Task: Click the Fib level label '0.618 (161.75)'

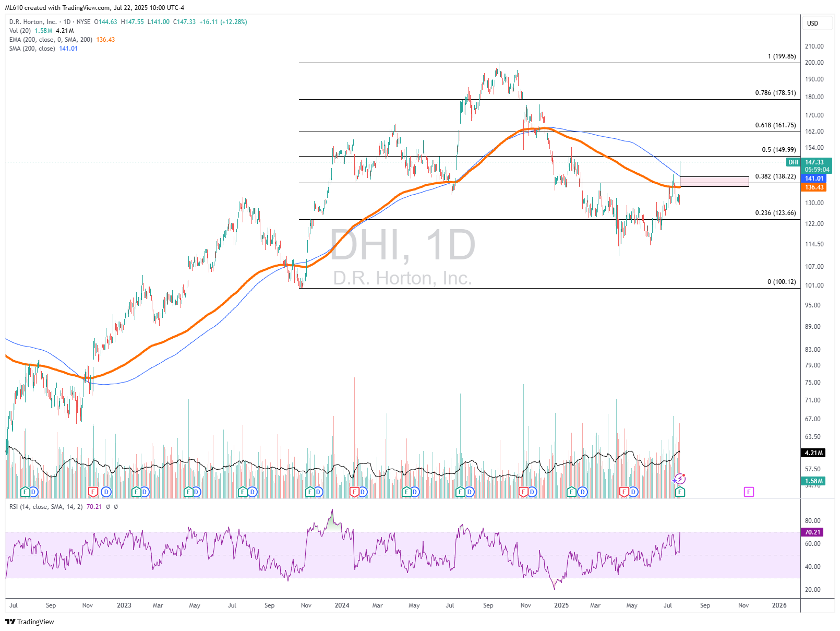Action: pos(776,125)
